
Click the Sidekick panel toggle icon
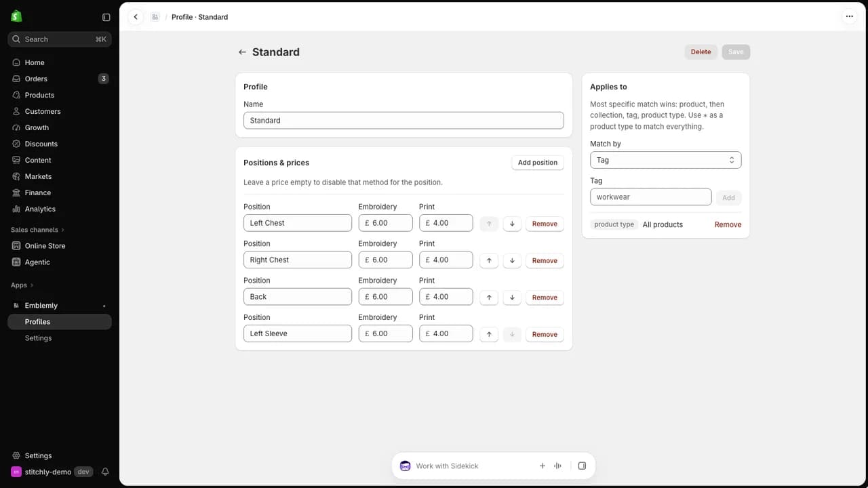(582, 466)
